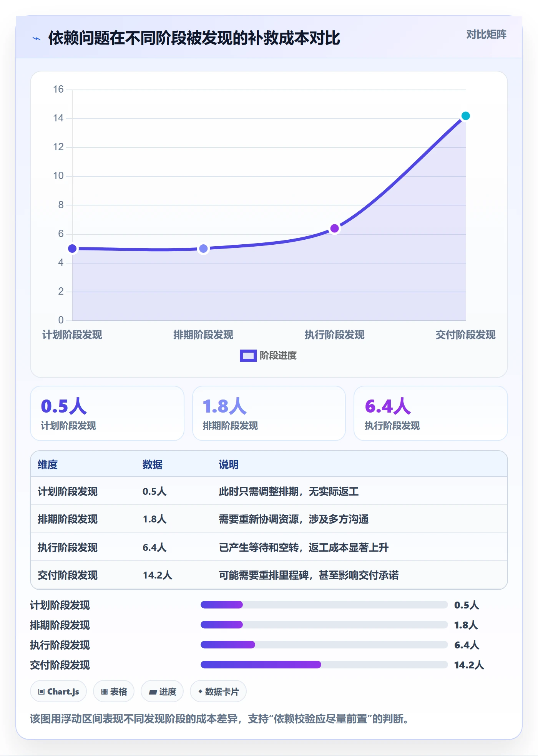Click the 说明 column header
The image size is (538, 756).
tap(229, 464)
